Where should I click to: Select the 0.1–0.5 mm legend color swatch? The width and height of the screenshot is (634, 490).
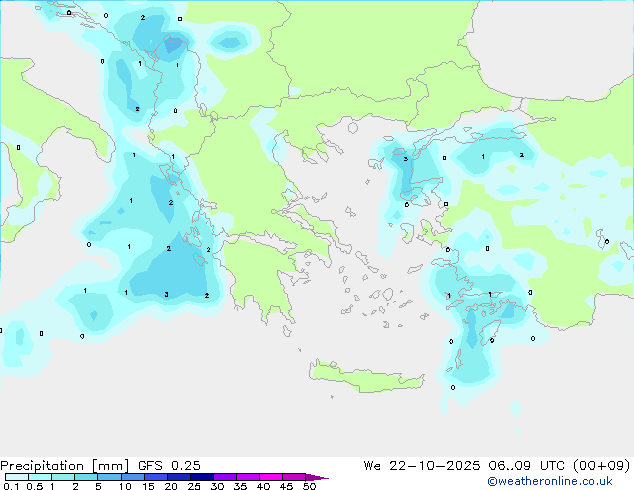point(17,477)
